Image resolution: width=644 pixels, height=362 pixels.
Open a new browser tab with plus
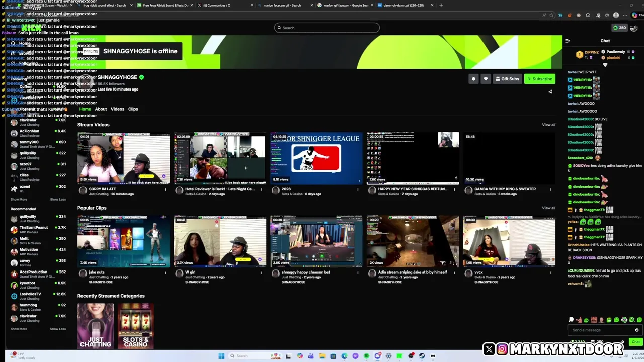point(441,5)
